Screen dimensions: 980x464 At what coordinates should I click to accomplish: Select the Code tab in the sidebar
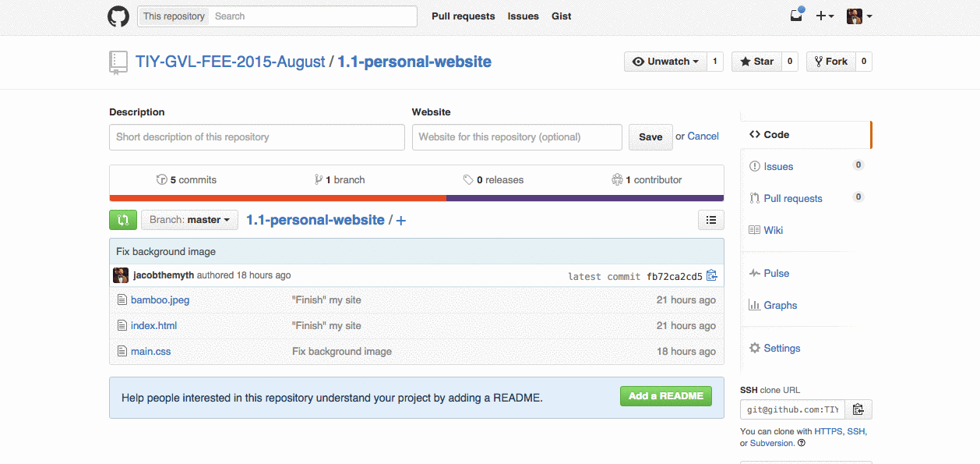click(806, 135)
